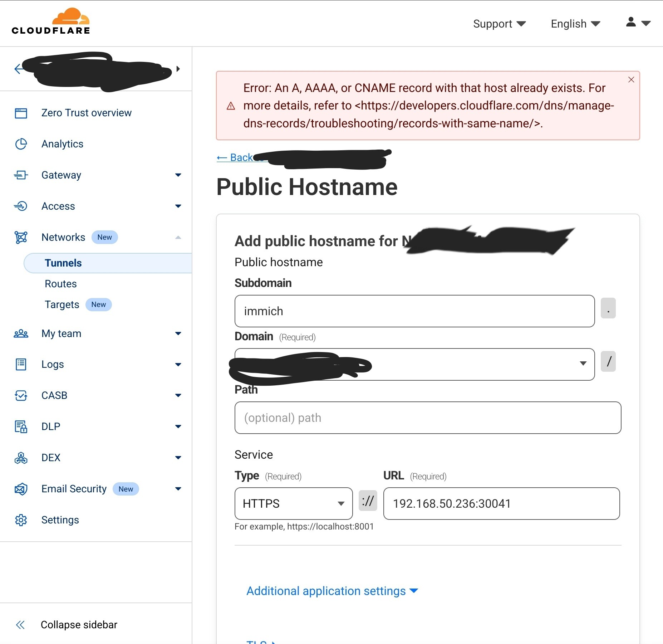The width and height of the screenshot is (663, 644).
Task: Click the Email Security label
Action: [x=74, y=489]
